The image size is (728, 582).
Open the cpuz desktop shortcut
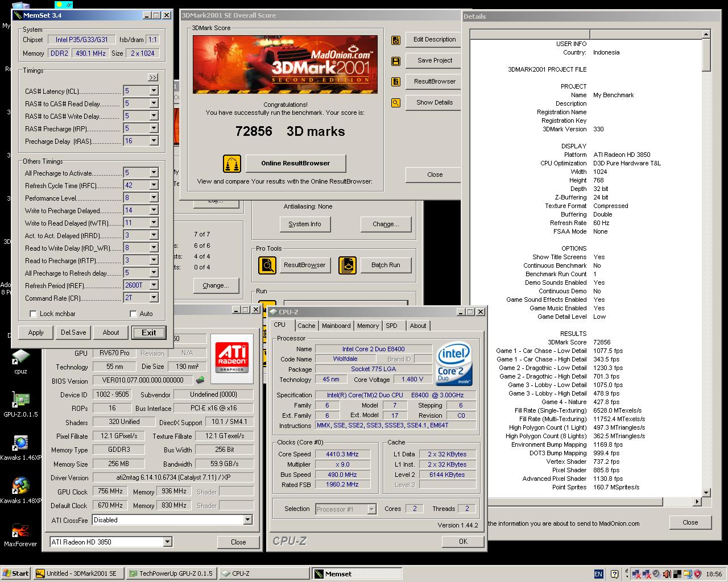click(x=20, y=361)
